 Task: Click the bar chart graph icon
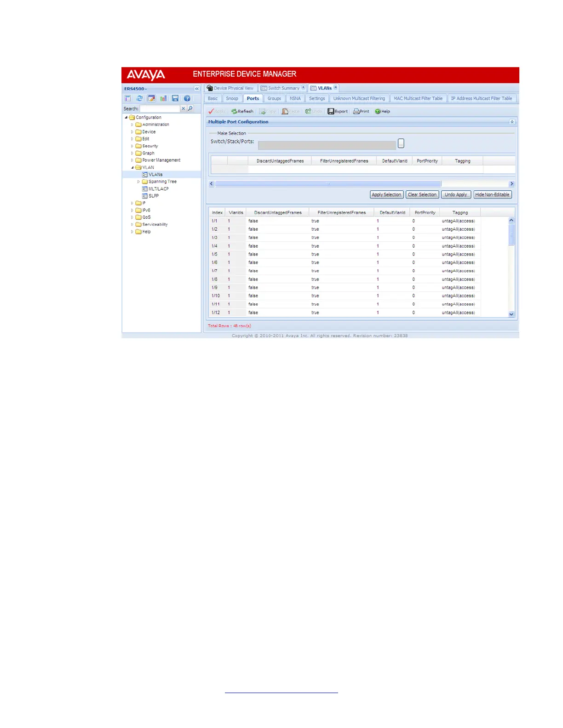point(163,98)
